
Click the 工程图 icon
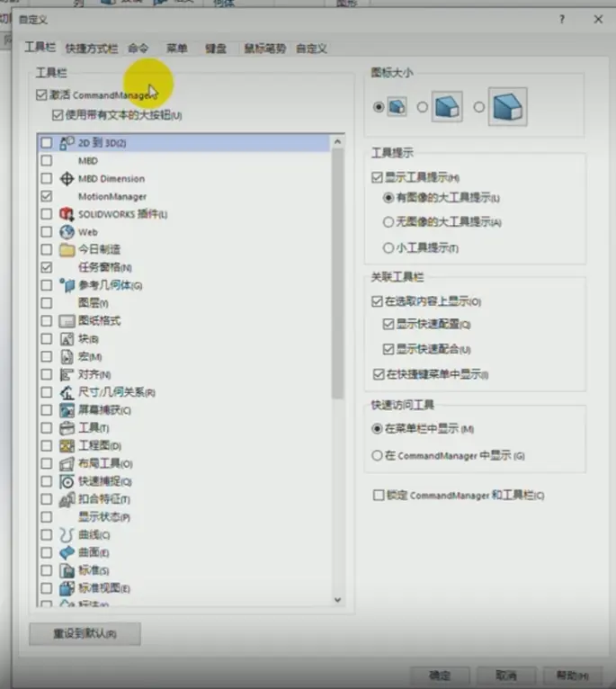point(67,445)
